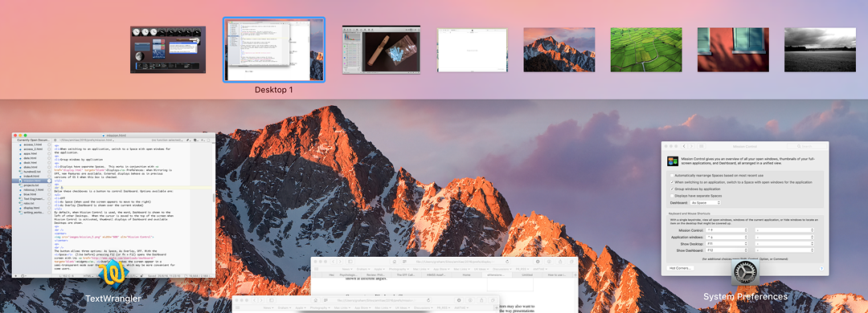Click the help question mark button
This screenshot has width=868, height=313.
821,268
